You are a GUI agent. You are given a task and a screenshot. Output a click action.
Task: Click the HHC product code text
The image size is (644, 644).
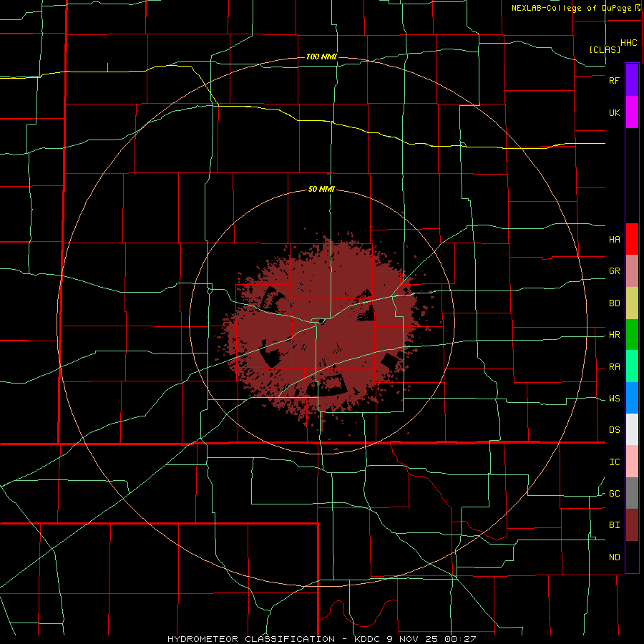[629, 43]
